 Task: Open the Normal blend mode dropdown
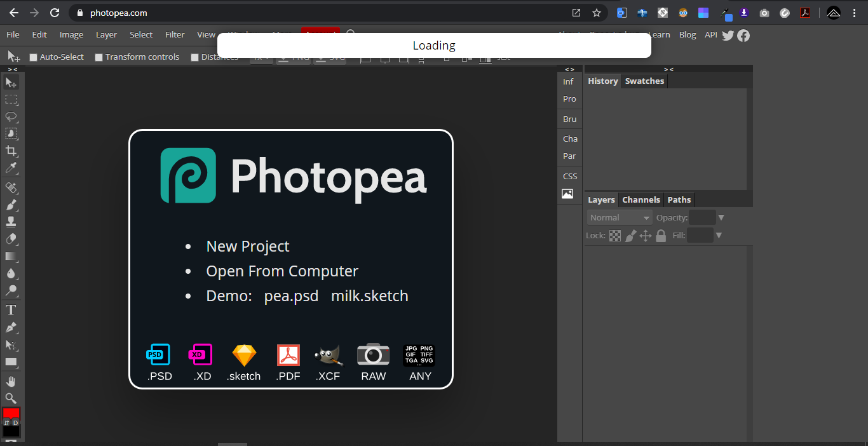tap(620, 218)
